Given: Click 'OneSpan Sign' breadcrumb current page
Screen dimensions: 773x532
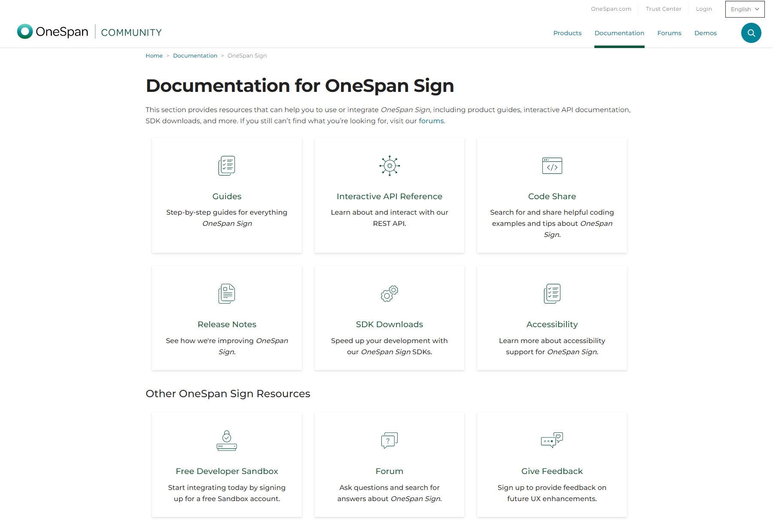Looking at the screenshot, I should pos(247,56).
